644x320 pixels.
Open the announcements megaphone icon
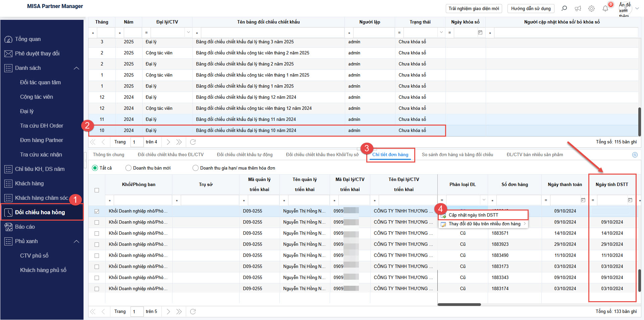578,8
